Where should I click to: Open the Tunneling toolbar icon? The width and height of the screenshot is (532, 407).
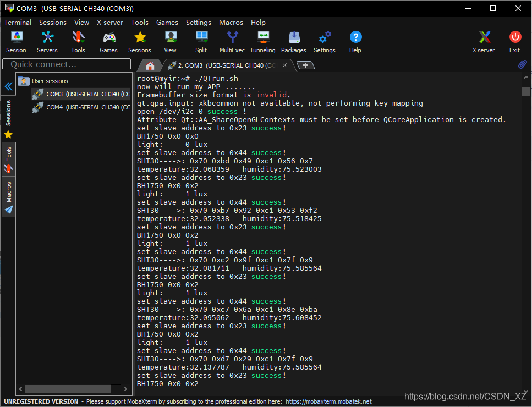pos(262,42)
